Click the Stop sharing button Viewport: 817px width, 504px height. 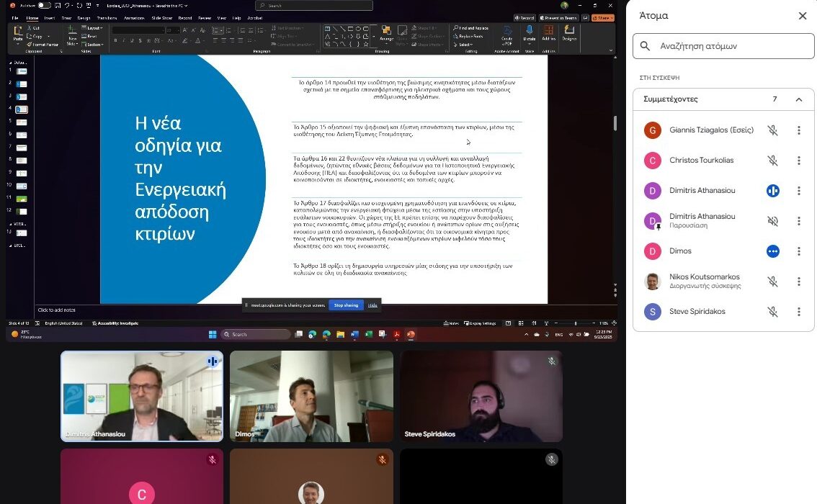(346, 305)
